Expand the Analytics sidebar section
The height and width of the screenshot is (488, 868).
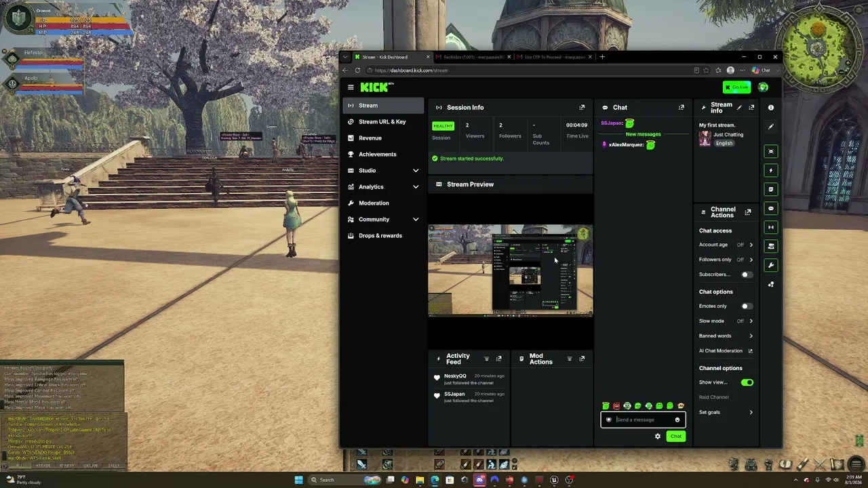click(383, 187)
